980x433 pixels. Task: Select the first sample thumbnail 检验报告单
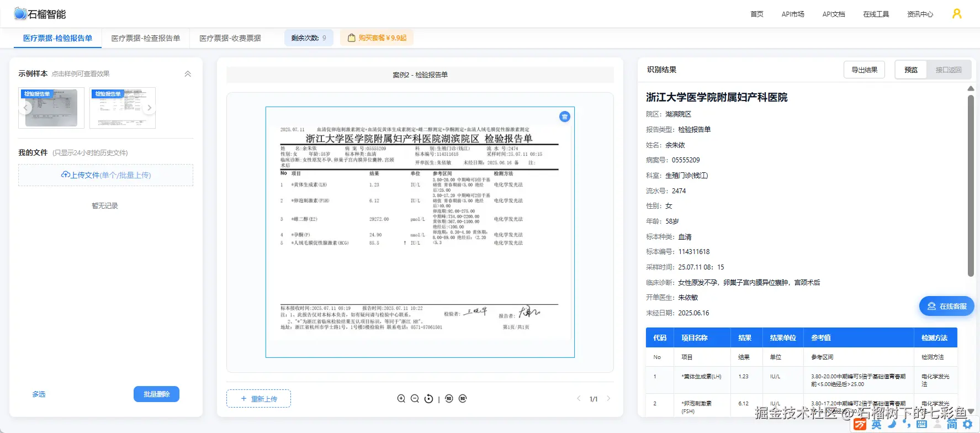point(51,108)
